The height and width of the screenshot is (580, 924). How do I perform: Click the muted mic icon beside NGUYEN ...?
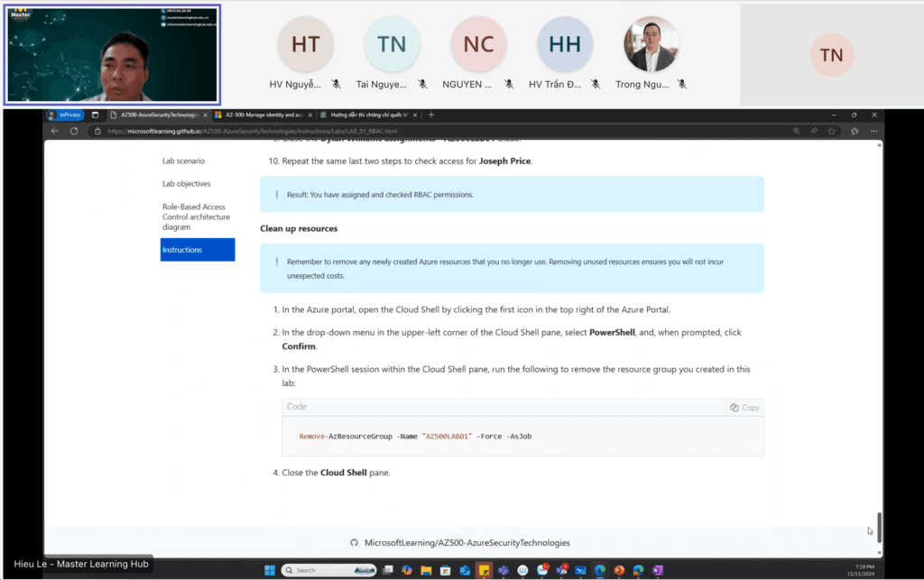(509, 84)
